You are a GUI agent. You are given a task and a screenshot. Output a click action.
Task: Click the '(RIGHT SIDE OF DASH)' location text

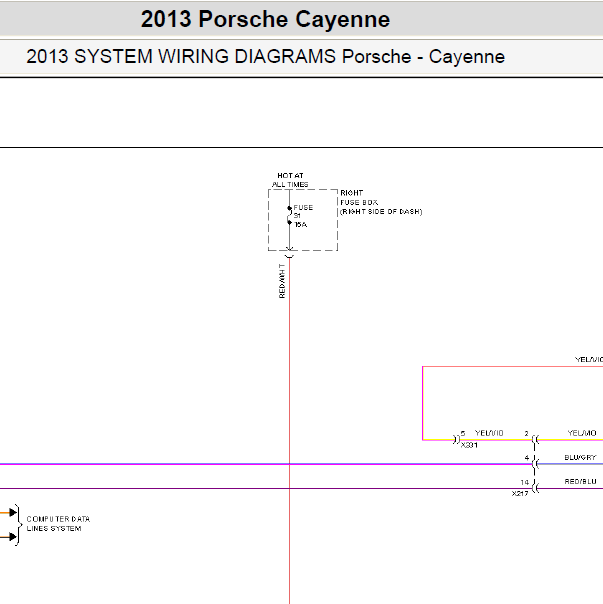click(381, 211)
